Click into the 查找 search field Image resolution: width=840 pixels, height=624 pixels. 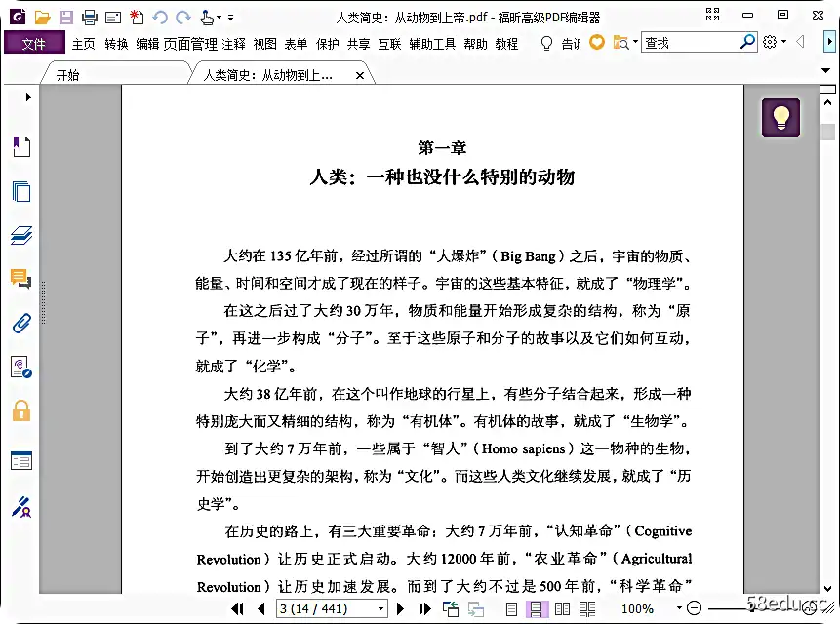[690, 42]
